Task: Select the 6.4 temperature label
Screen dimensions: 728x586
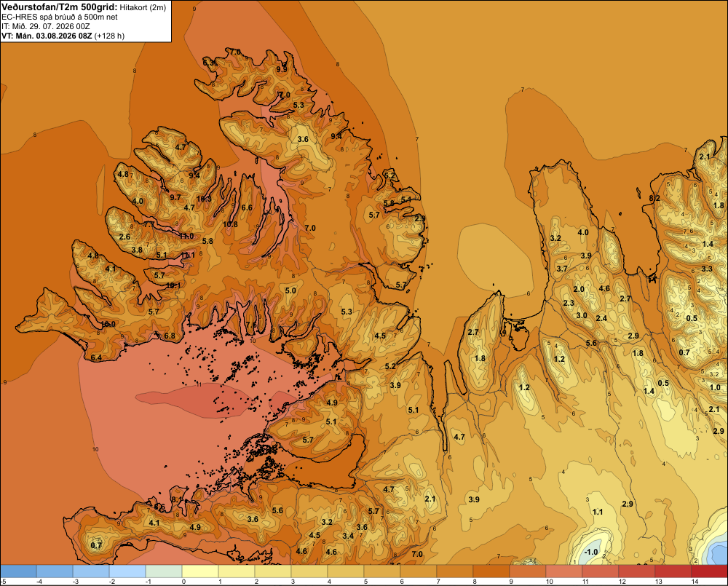Action: click(96, 357)
